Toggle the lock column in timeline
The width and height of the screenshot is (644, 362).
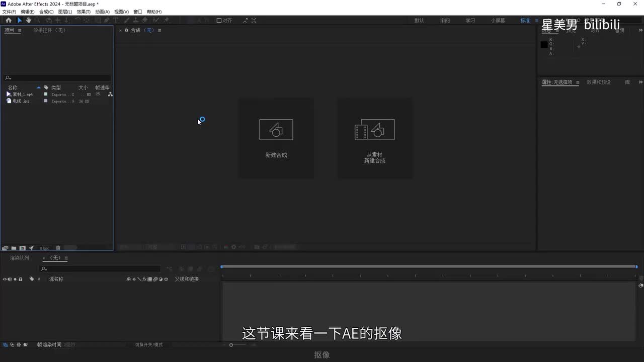click(20, 279)
